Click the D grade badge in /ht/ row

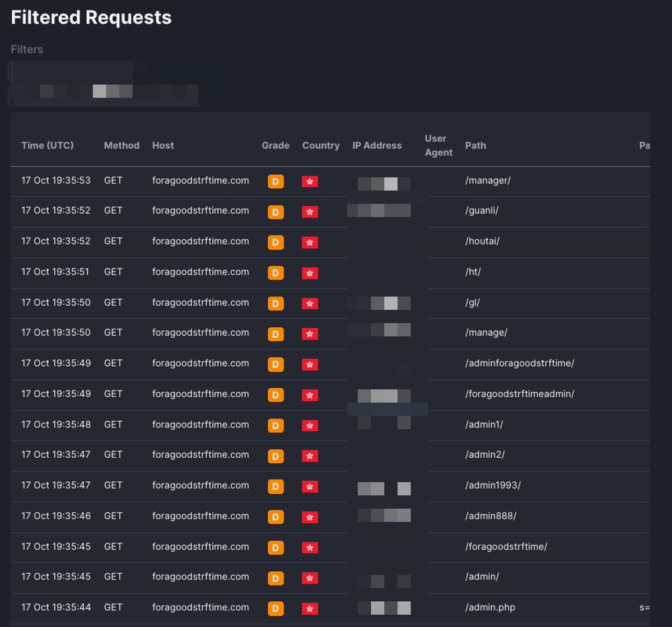[x=276, y=273]
